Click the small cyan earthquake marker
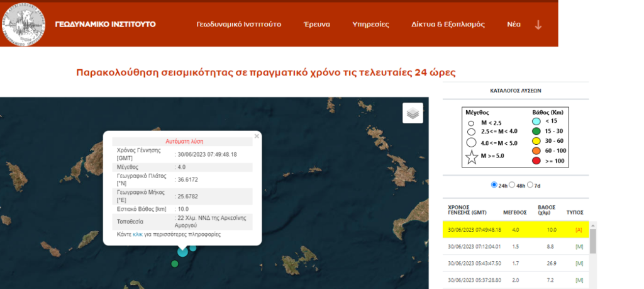The width and height of the screenshot is (644, 289). click(193, 247)
